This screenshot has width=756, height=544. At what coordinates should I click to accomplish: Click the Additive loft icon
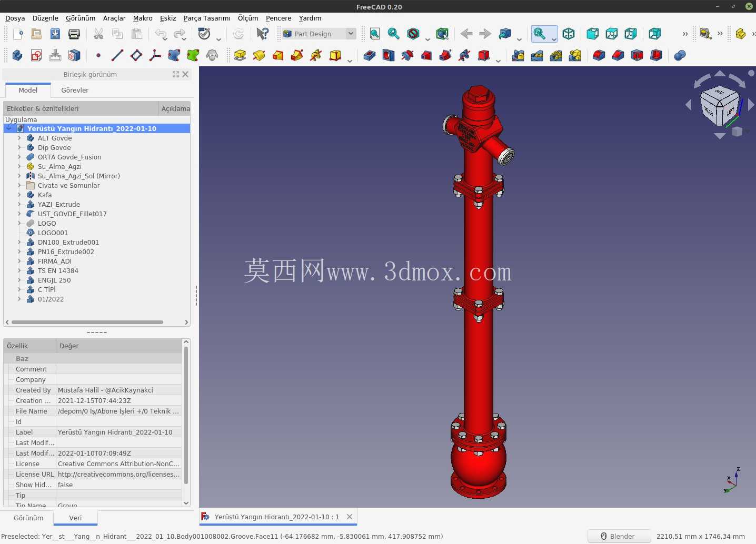pos(278,55)
